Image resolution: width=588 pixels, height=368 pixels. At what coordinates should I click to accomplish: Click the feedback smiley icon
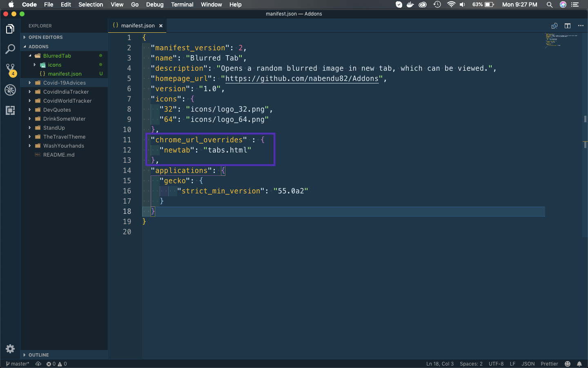click(568, 364)
